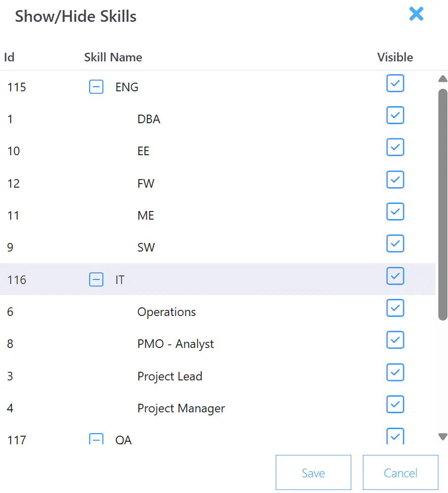This screenshot has width=448, height=493.
Task: Cancel the Show/Hide Skills dialog
Action: pos(400,473)
